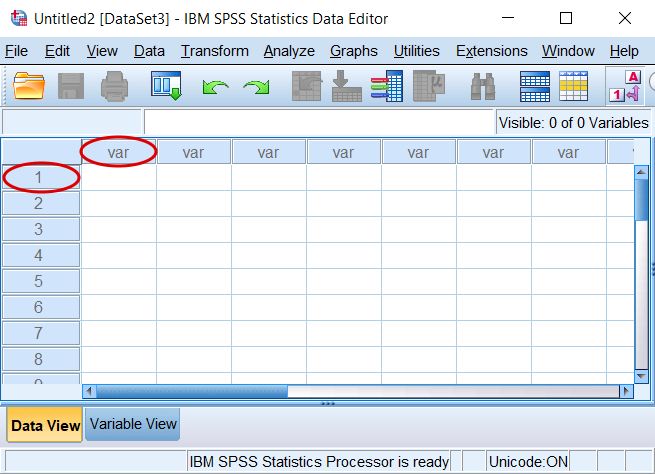The width and height of the screenshot is (655, 474).
Task: Click the Print icon in toolbar
Action: 114,86
